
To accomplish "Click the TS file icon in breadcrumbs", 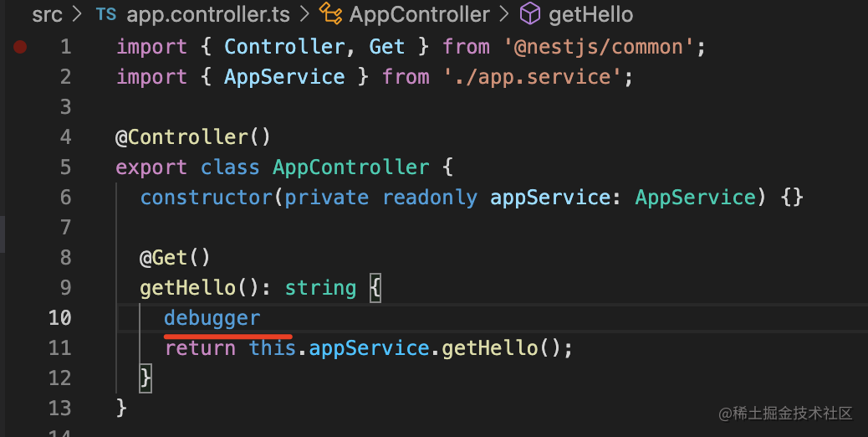I will (106, 14).
